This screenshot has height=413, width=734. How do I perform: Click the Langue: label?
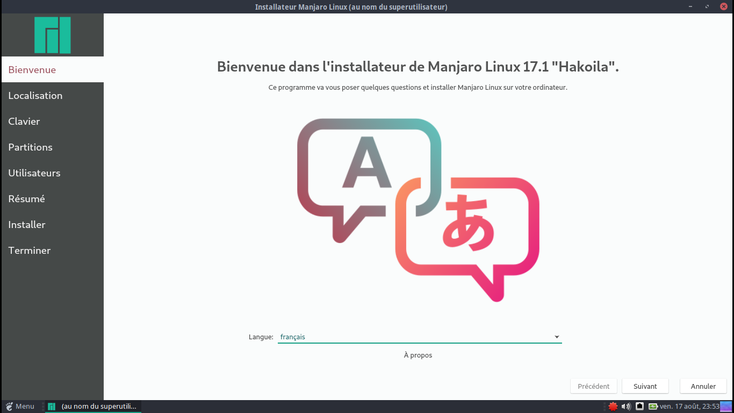click(261, 337)
